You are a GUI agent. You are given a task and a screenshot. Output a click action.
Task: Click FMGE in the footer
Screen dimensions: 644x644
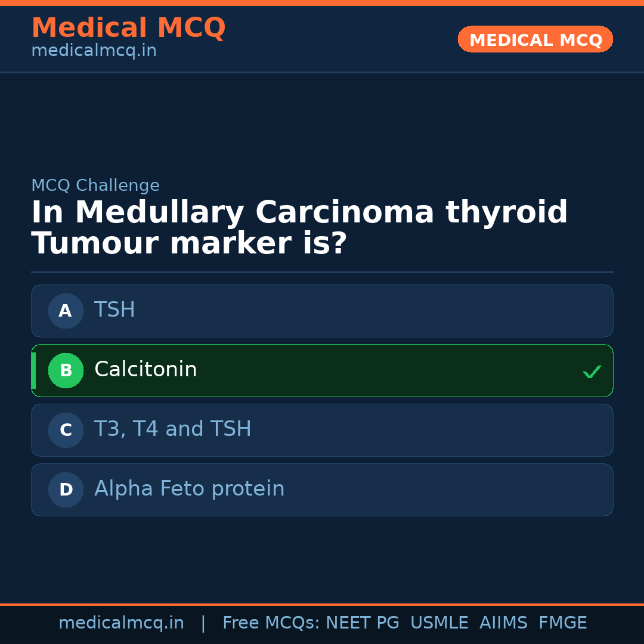pyautogui.click(x=562, y=623)
